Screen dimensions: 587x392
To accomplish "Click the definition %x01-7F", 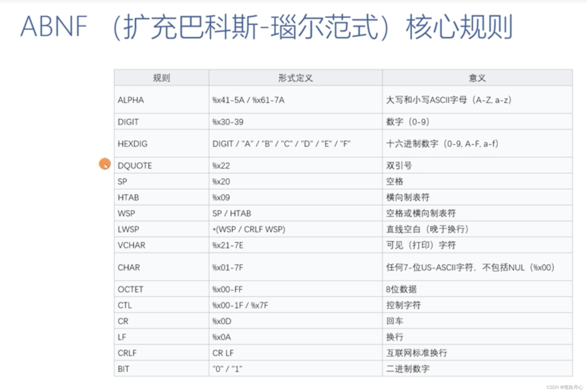I will coord(228,267).
